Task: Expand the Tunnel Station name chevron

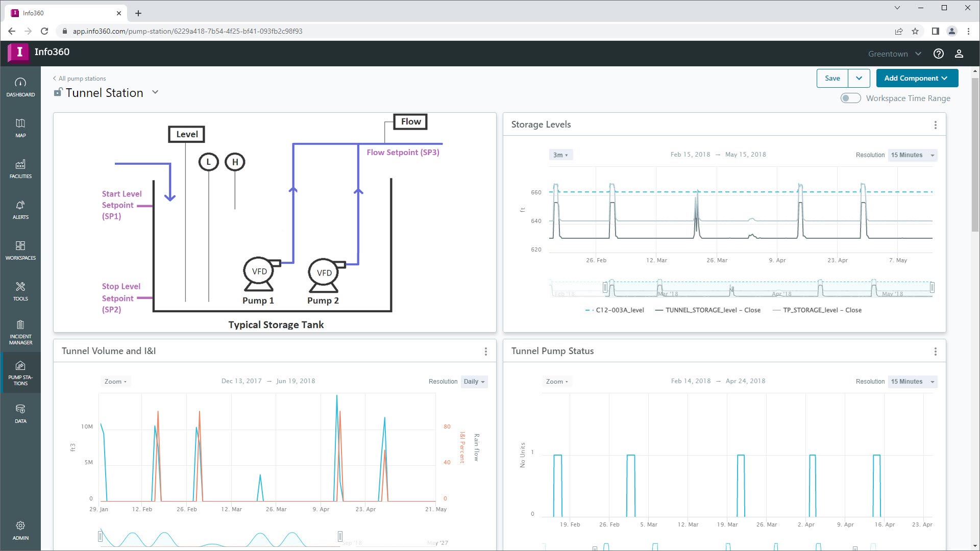Action: coord(155,92)
